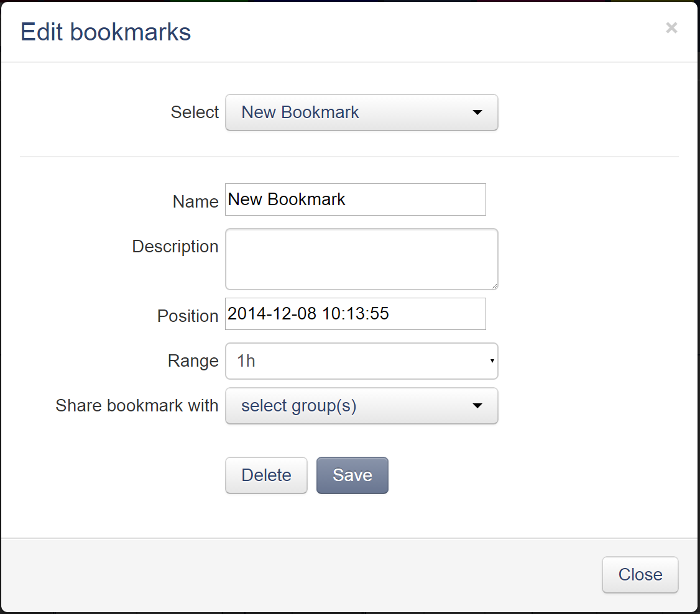Click the caret icon on Share bookmark dropdown

pos(477,406)
